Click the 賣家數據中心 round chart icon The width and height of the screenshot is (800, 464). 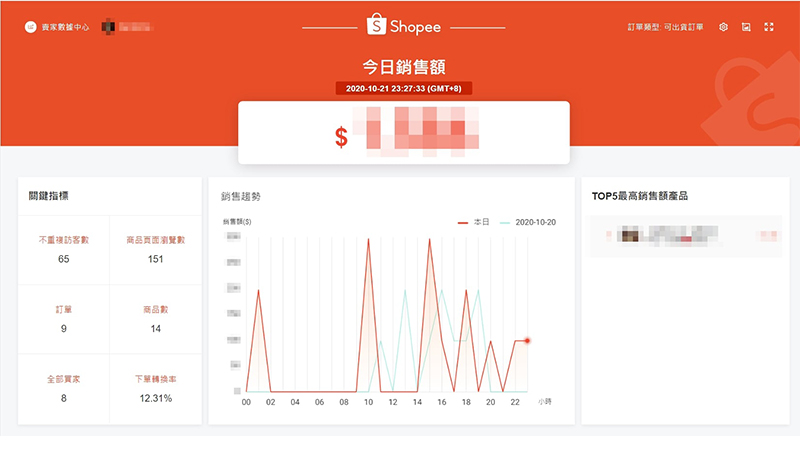[x=31, y=27]
